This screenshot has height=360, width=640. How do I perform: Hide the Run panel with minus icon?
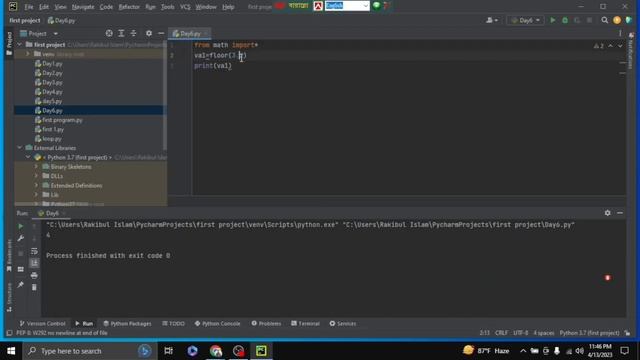[x=620, y=213]
